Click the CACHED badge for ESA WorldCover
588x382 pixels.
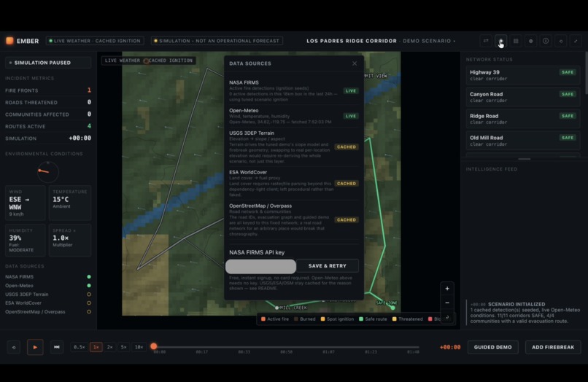[347, 183]
